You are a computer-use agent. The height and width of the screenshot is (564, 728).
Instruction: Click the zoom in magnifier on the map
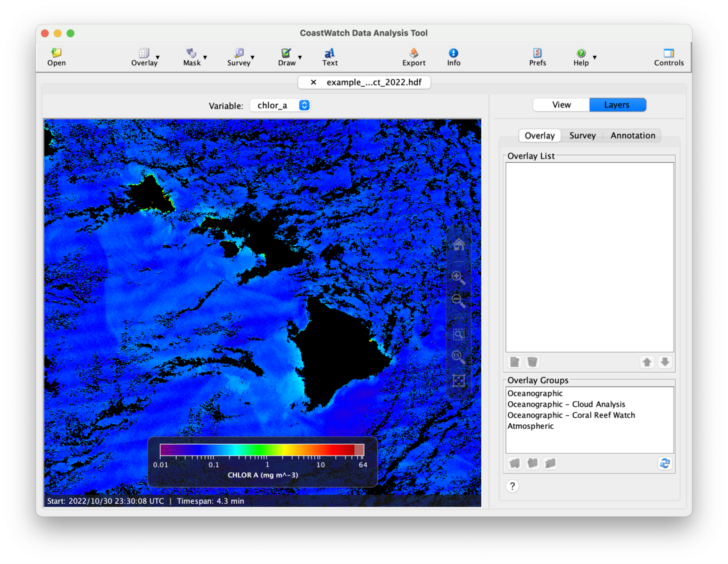click(458, 278)
